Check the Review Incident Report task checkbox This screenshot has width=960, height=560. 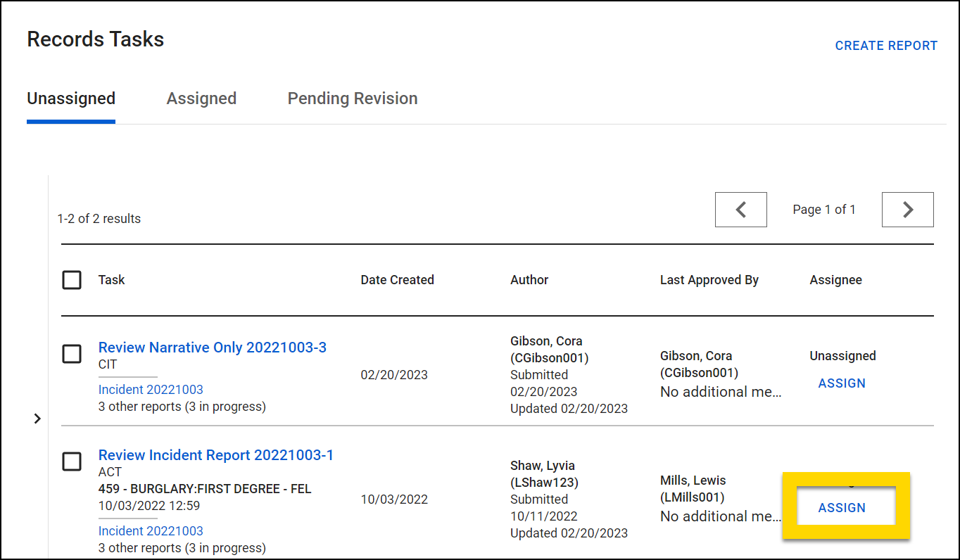coord(71,462)
